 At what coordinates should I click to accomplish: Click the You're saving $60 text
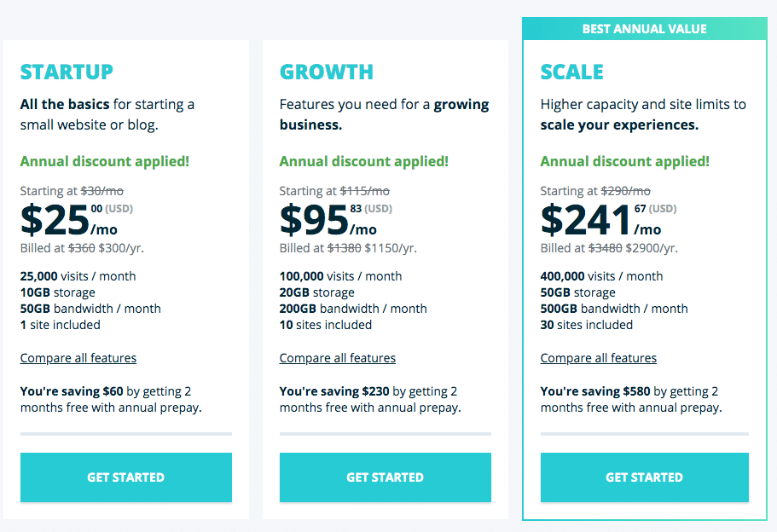tap(72, 391)
